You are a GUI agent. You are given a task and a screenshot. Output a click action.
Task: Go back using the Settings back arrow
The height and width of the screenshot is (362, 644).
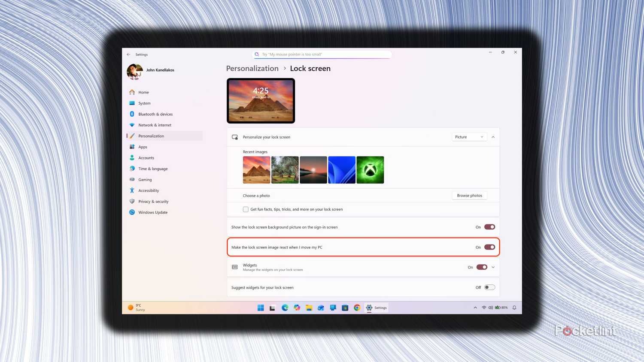[128, 54]
